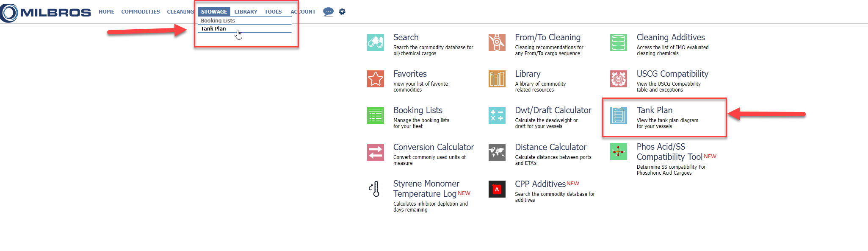The image size is (868, 251).
Task: Open the Favorites star icon
Action: click(375, 79)
